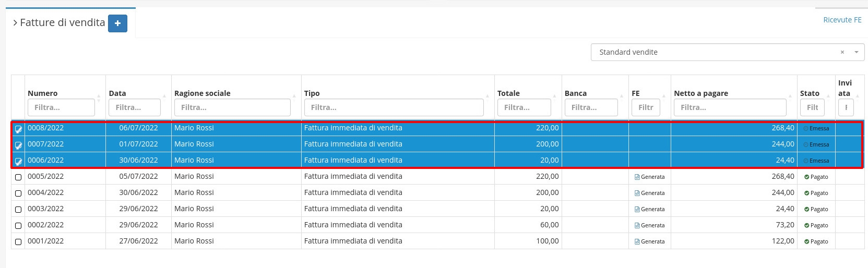Screen dimensions: 868x268
Task: Click the Generata file icon for 0003/2022
Action: pyautogui.click(x=637, y=210)
